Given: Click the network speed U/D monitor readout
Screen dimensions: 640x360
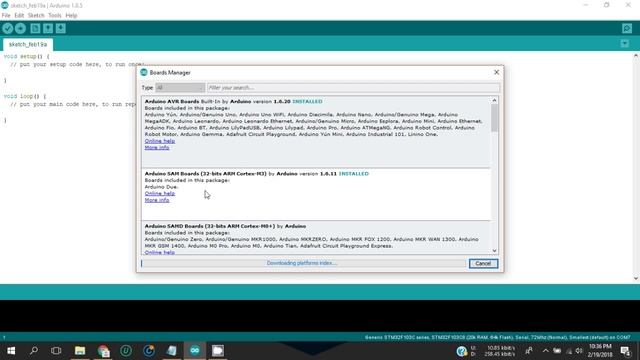Looking at the screenshot, I should coord(493,351).
